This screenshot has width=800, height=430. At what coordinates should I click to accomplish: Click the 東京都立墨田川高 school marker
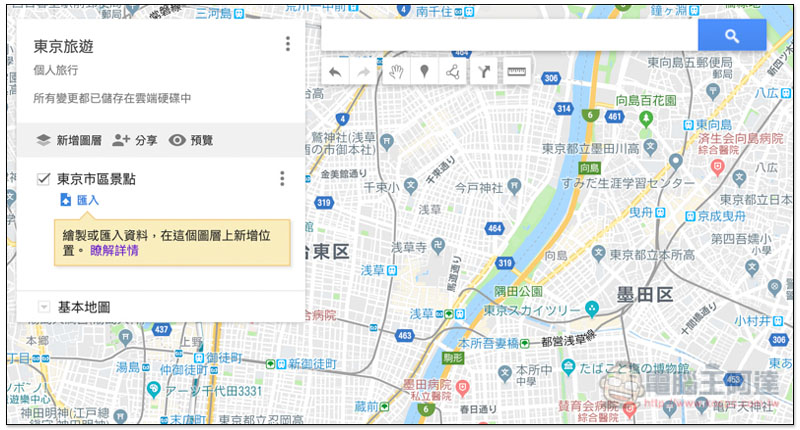[x=650, y=147]
